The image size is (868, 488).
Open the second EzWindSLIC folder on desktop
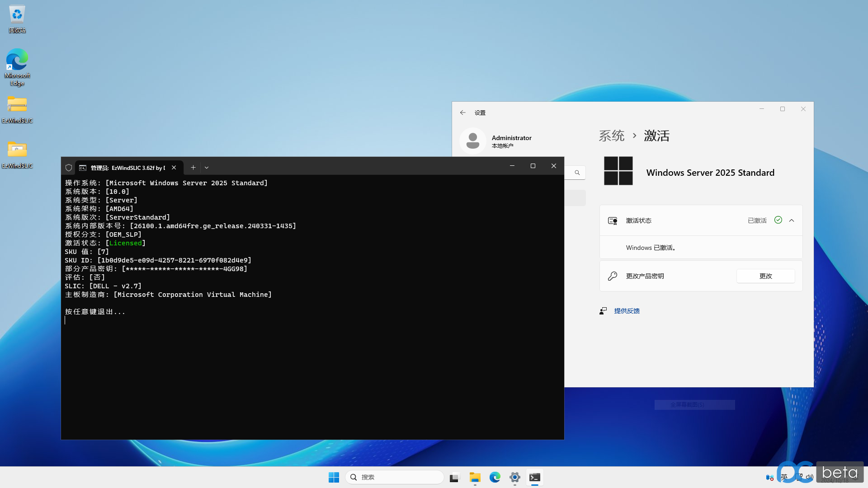(17, 155)
